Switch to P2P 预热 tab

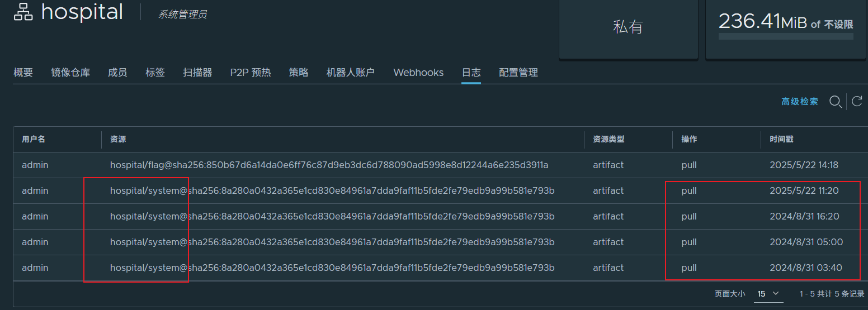tap(251, 73)
